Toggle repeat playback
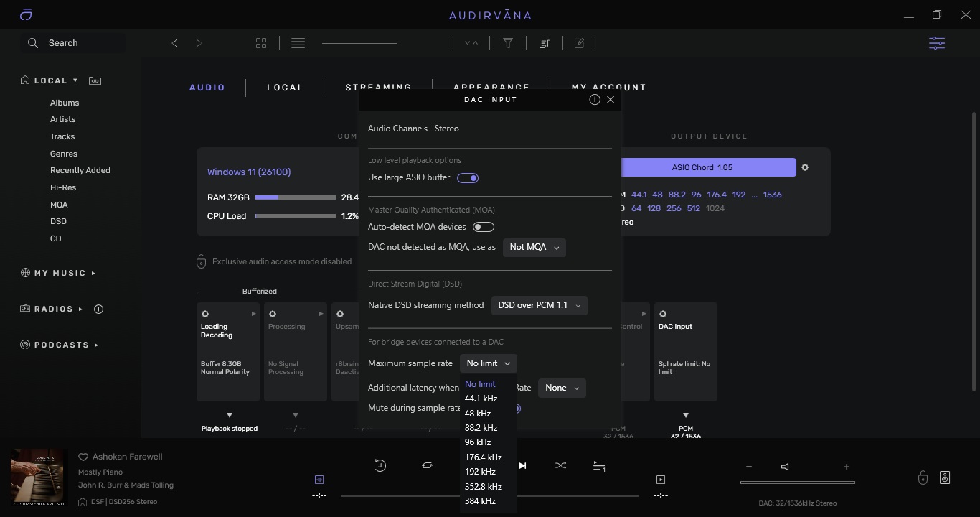Screen dimensions: 980x517 click(427, 465)
